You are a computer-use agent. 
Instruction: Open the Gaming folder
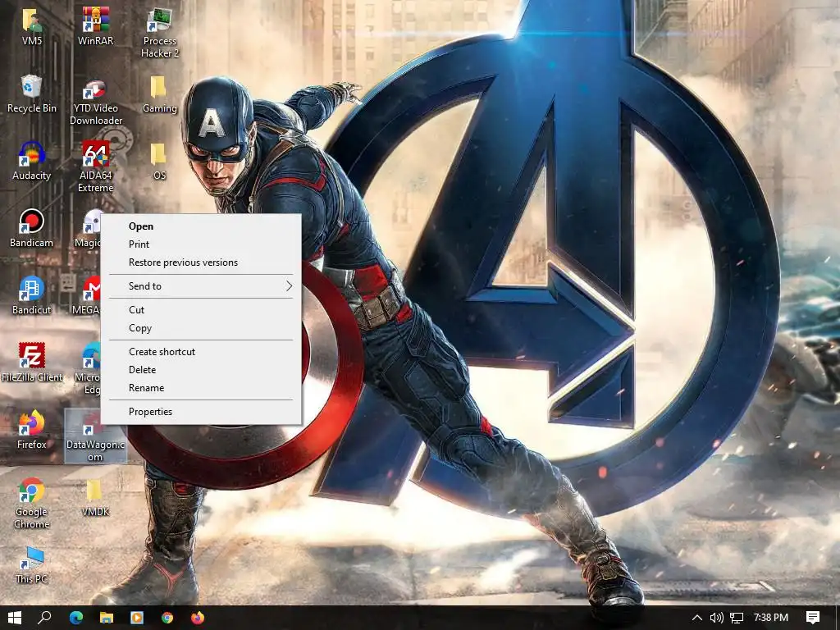coord(159,94)
